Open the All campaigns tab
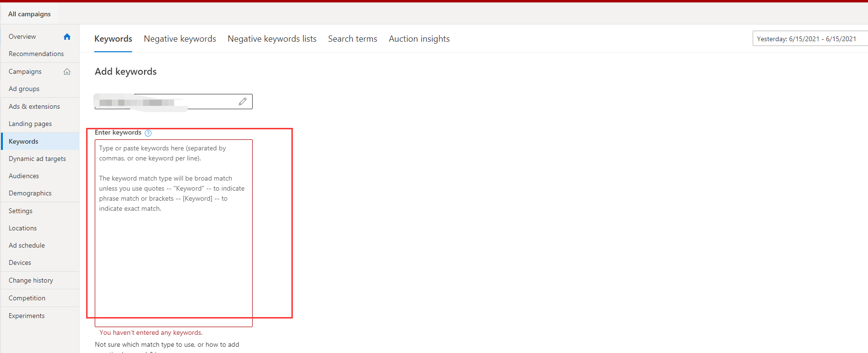Screen dimensions: 868x353 click(30, 14)
